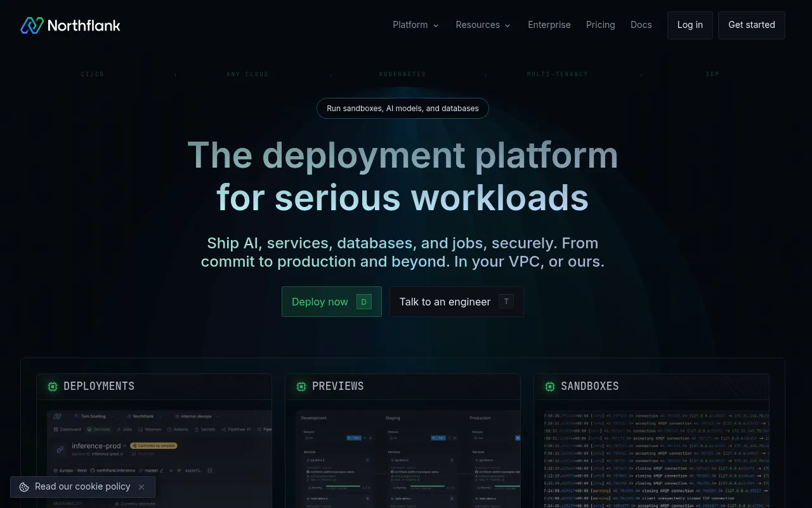Image resolution: width=812 pixels, height=508 pixels.
Task: Click the headline 'The deployment platform'
Action: click(x=403, y=155)
